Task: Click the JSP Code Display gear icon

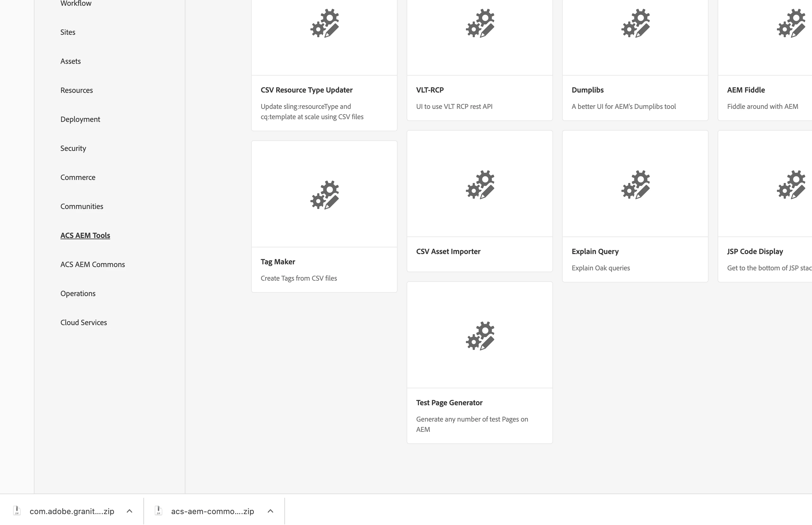Action: (791, 184)
